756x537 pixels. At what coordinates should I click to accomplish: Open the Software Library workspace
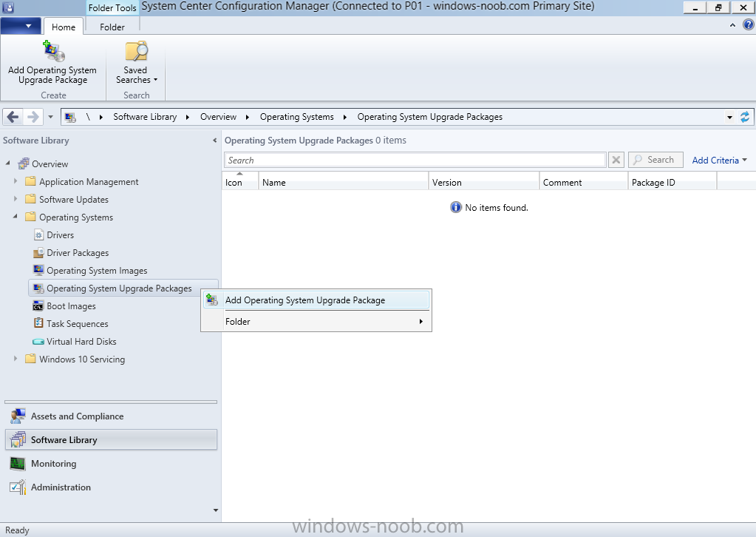111,439
